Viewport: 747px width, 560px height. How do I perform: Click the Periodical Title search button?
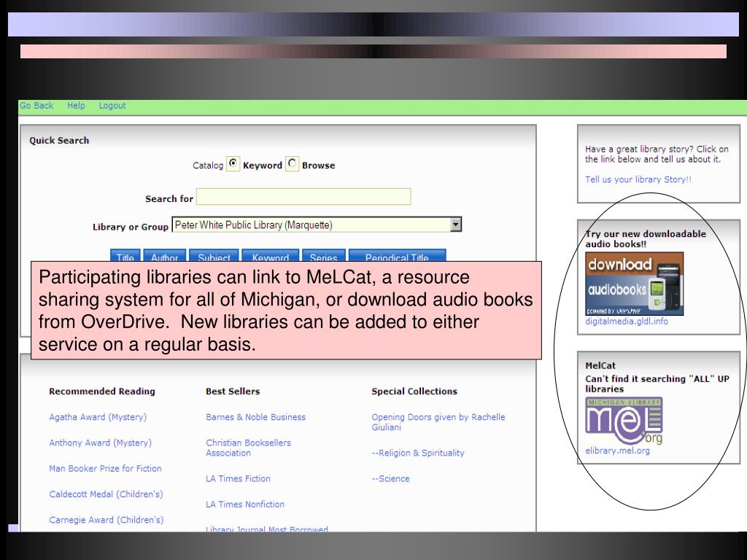398,256
